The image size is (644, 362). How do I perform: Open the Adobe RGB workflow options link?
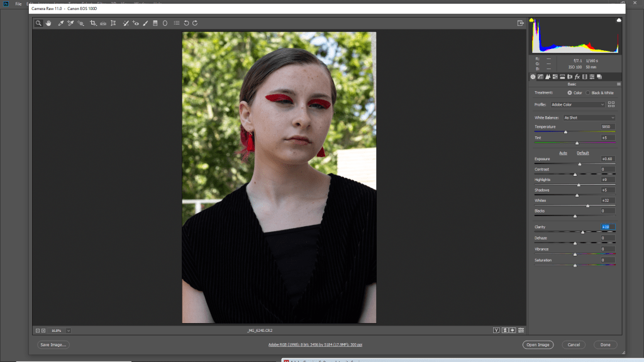(315, 344)
